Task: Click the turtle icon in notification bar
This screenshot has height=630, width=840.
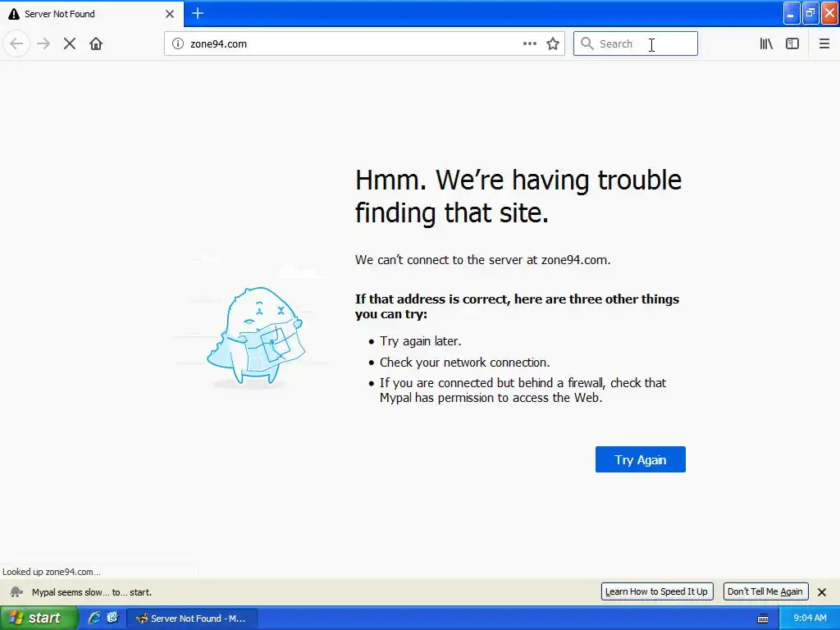Action: tap(16, 592)
